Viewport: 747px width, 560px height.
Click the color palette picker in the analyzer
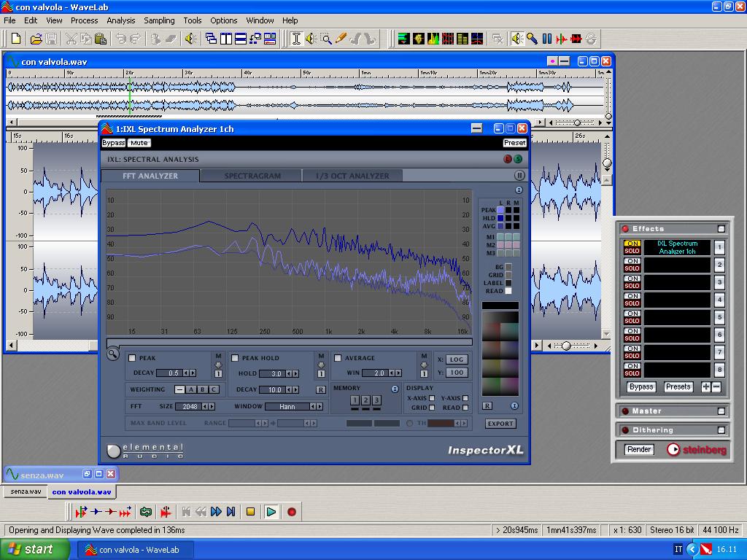tap(500, 353)
